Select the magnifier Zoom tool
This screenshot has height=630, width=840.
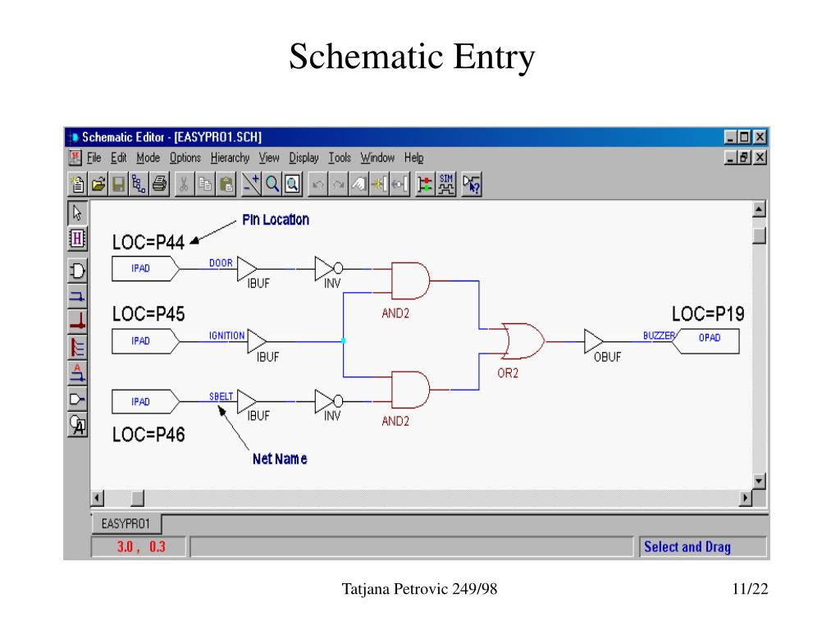[272, 185]
